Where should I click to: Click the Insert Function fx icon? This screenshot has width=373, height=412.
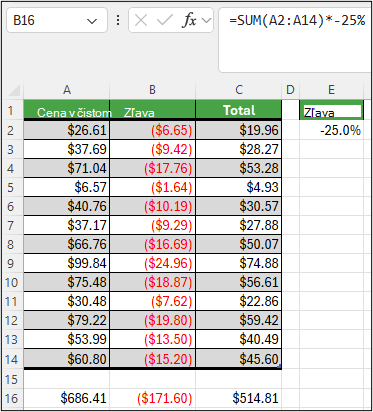coord(189,21)
